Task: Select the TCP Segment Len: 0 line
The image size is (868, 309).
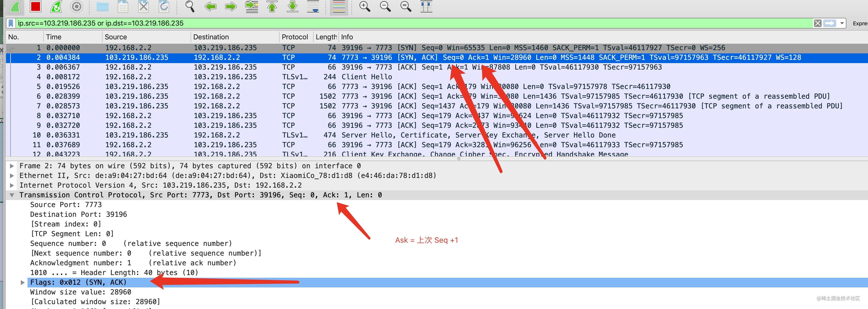Action: pos(72,234)
